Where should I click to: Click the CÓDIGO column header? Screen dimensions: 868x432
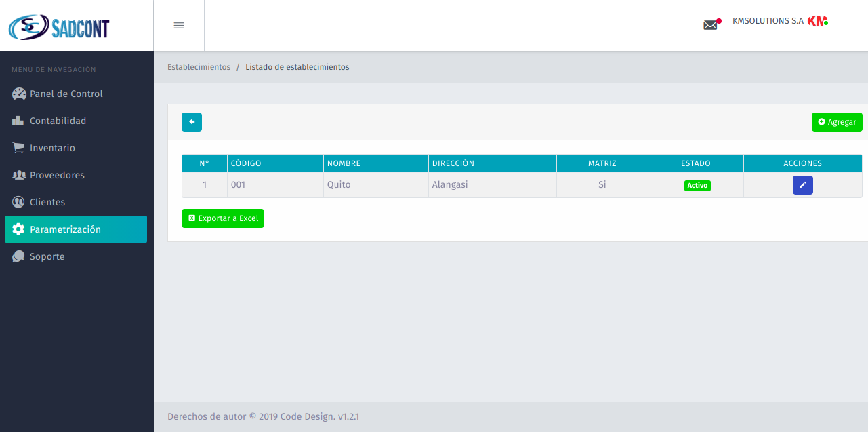(x=246, y=163)
